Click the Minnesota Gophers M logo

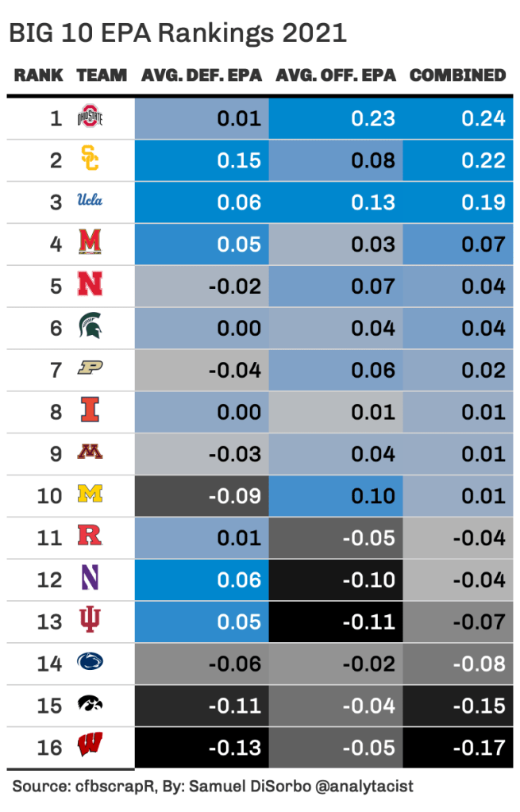(x=90, y=453)
